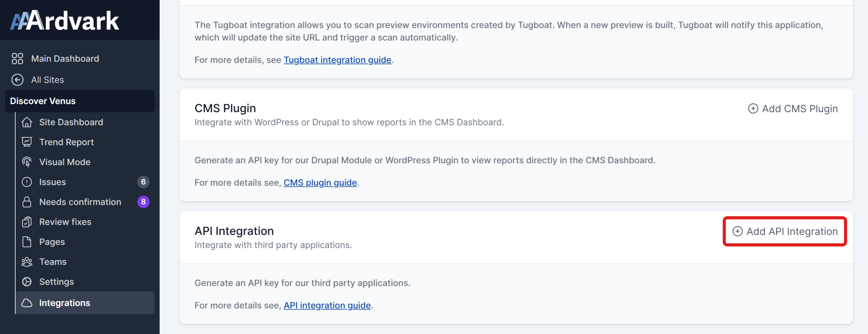868x334 pixels.
Task: Select the Discover Venus site heading
Action: [x=80, y=101]
